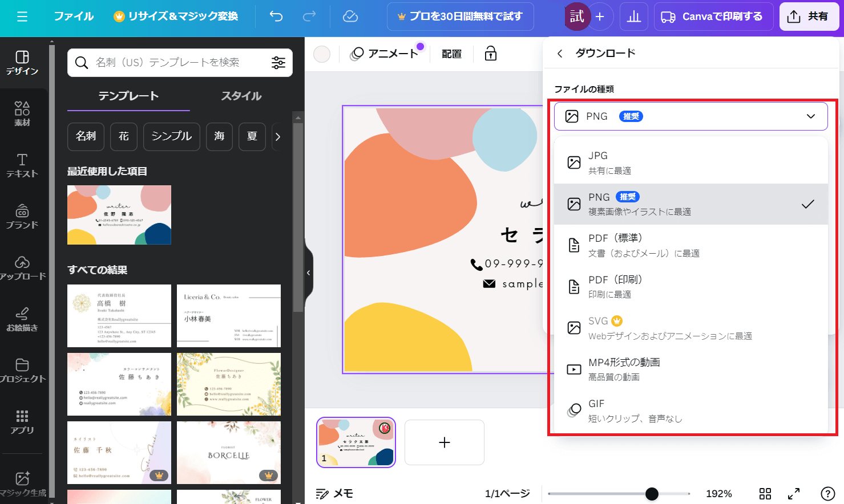This screenshot has height=504, width=844.
Task: Open the help question mark
Action: point(827,494)
